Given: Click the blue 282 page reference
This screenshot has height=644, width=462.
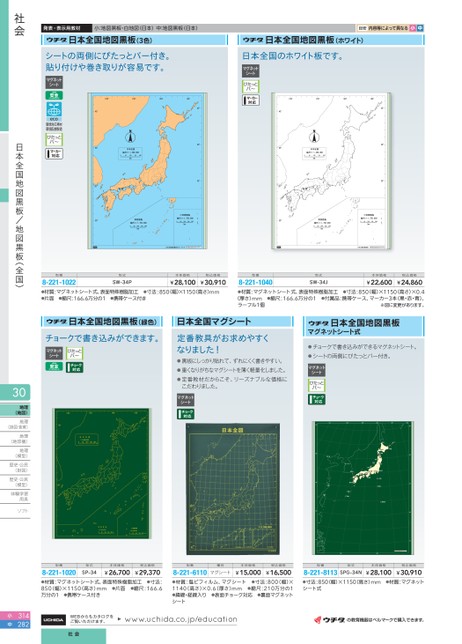Looking at the screenshot, I should click(15, 624).
